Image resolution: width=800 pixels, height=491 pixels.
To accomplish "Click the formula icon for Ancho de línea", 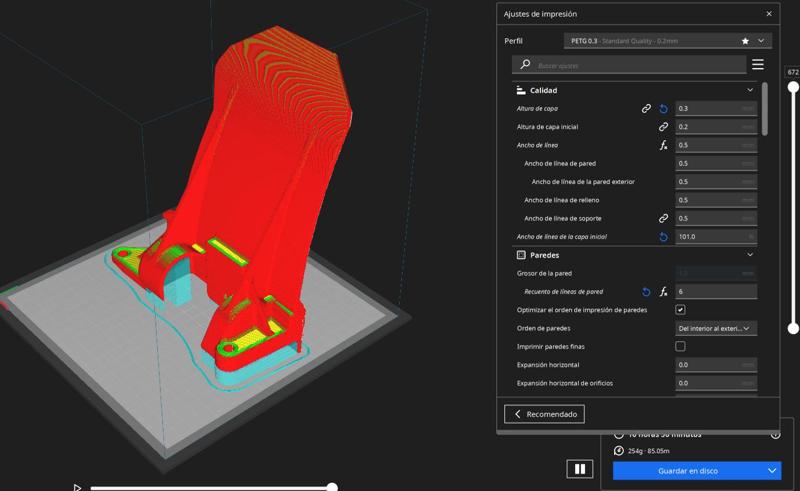I will pyautogui.click(x=663, y=145).
